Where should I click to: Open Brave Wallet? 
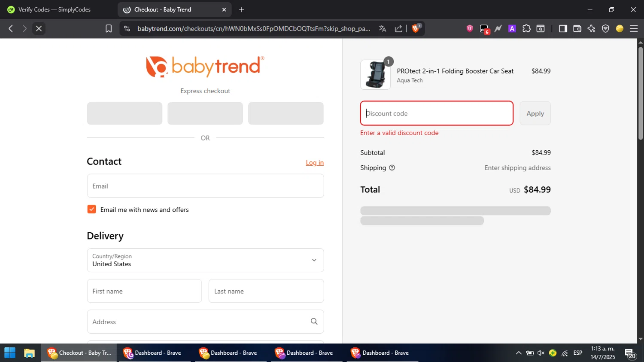tap(577, 28)
